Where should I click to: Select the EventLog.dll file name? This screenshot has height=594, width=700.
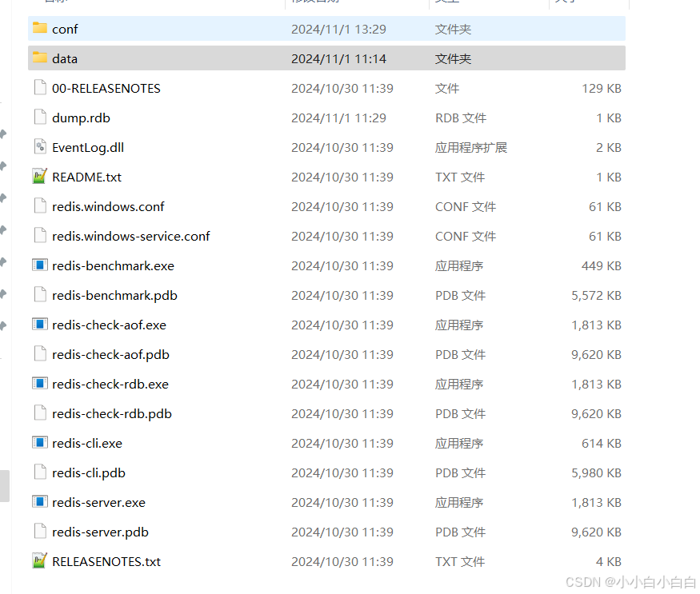pyautogui.click(x=88, y=147)
